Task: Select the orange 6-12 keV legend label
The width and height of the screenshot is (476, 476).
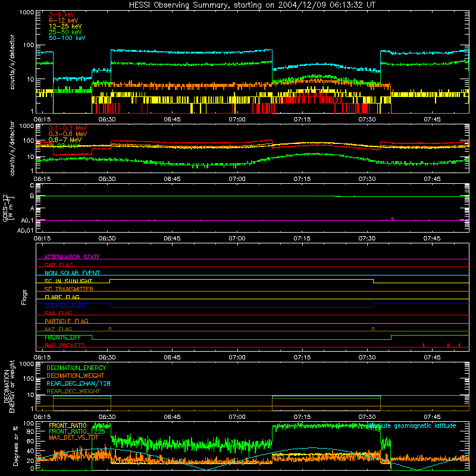Action: (64, 20)
